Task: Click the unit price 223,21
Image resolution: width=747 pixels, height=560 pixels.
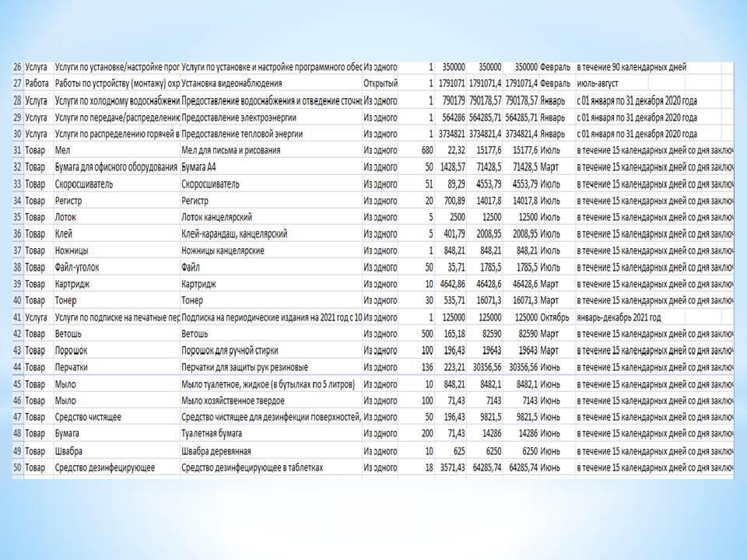Action: 454,367
